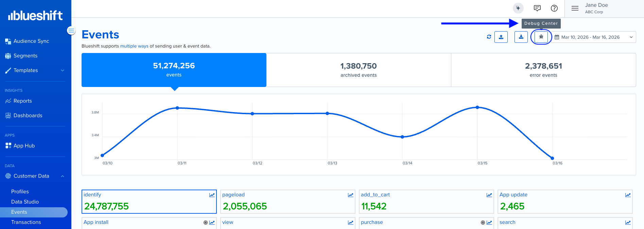Image resolution: width=644 pixels, height=229 pixels.
Task: Click the download events icon button
Action: pos(521,37)
